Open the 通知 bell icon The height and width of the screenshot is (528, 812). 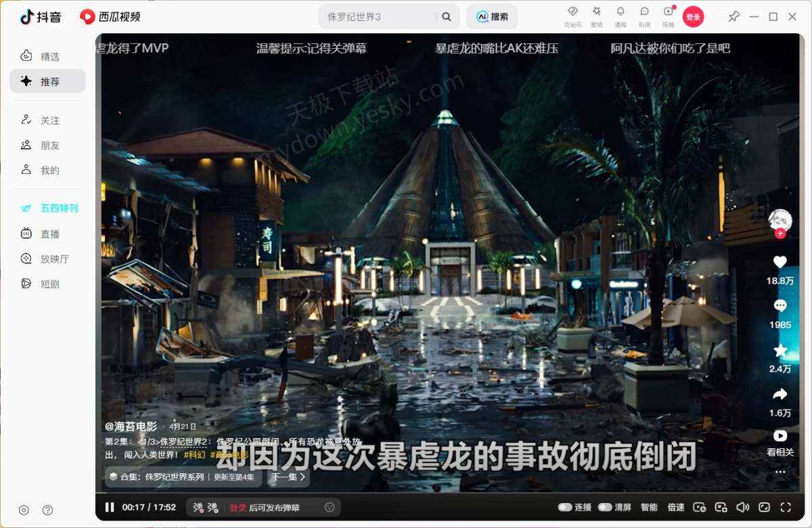coord(621,12)
